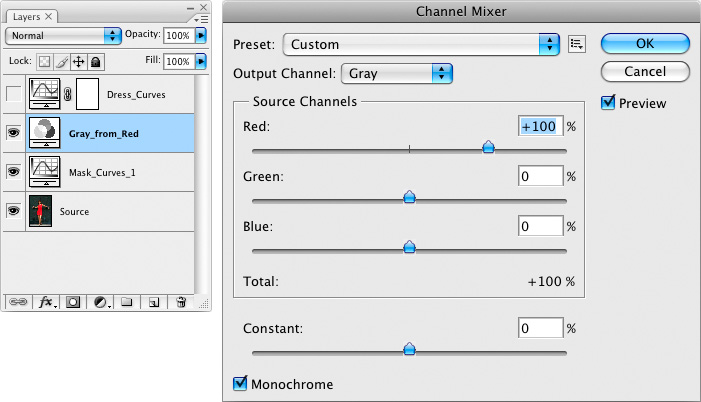Click the create new layer icon
The image size is (701, 402).
point(153,301)
